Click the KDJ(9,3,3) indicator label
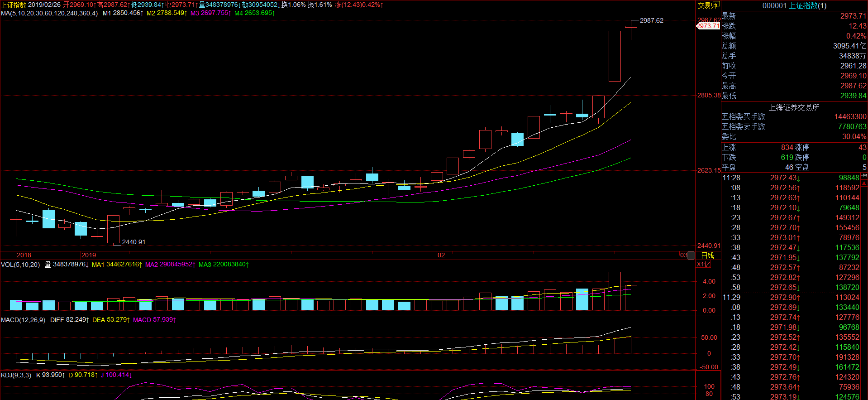The image size is (868, 400). tap(16, 375)
